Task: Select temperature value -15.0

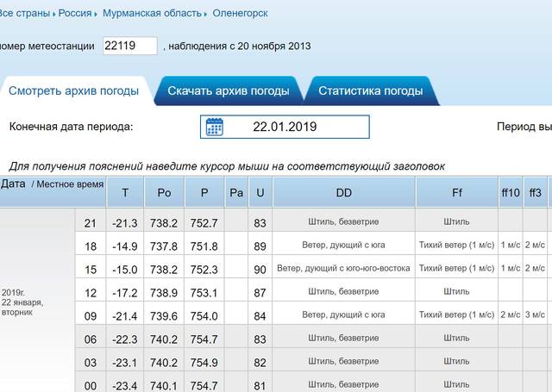Action: (x=125, y=270)
